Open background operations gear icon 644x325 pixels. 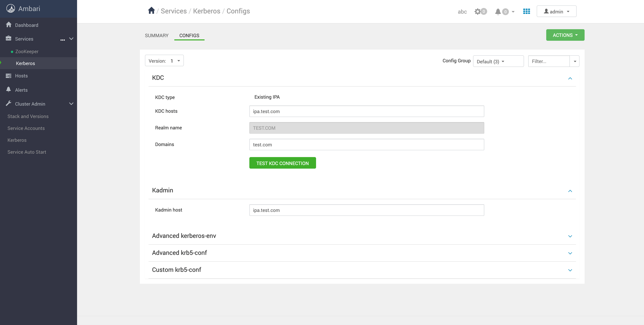(477, 12)
